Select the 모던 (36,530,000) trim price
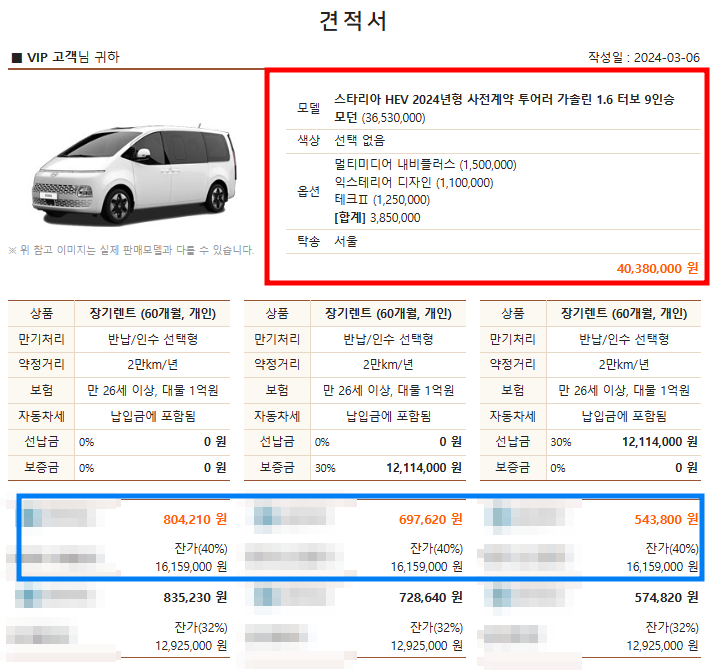 coord(380,118)
